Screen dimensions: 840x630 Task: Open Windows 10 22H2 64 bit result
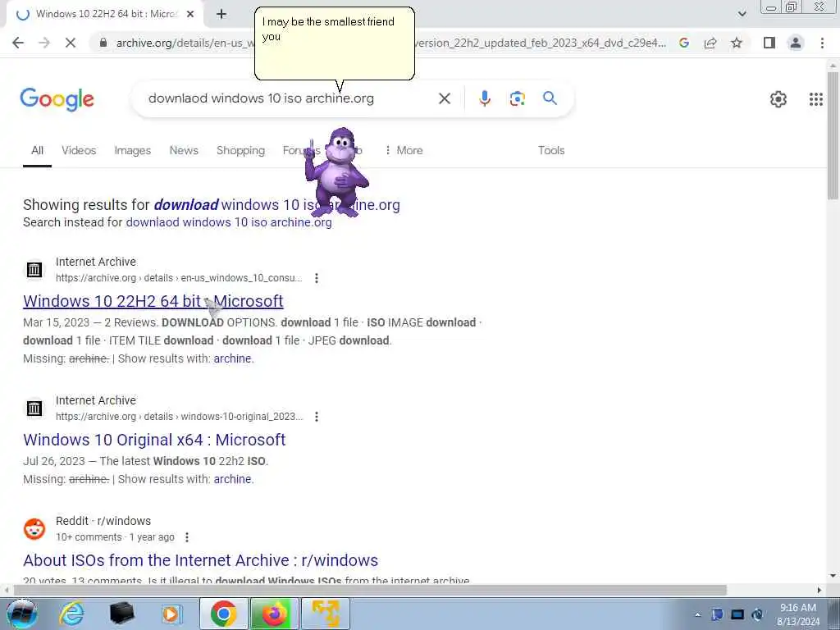tap(153, 301)
